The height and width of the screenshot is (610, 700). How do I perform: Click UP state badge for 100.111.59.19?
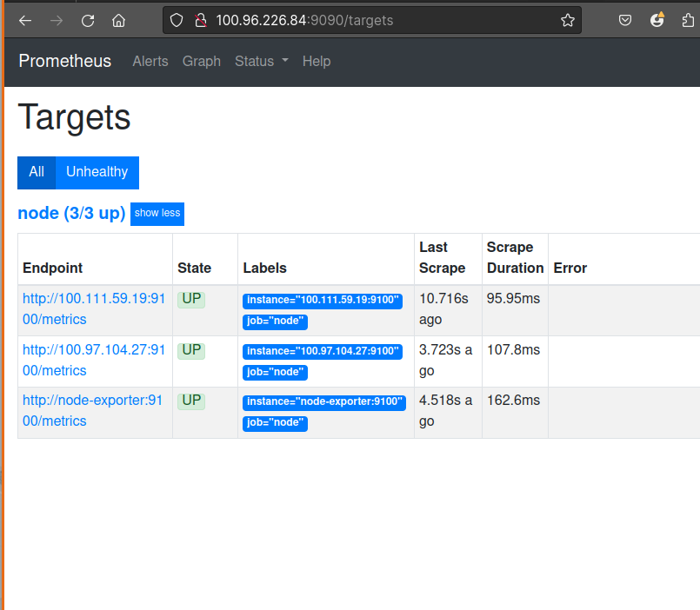tap(191, 299)
